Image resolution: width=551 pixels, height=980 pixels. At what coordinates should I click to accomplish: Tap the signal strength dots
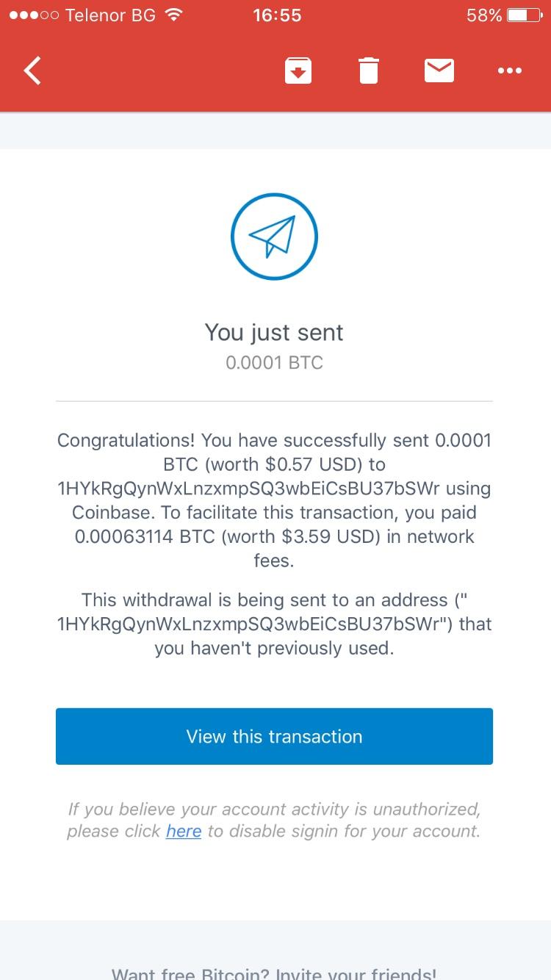pos(34,15)
